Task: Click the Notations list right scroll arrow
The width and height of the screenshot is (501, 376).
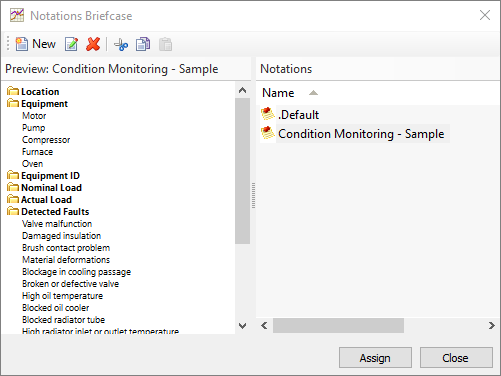Action: [x=492, y=325]
